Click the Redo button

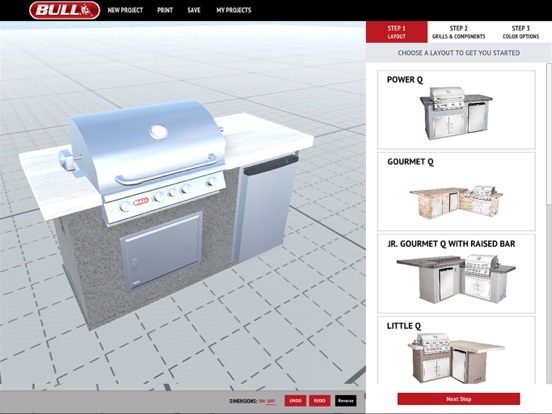(x=320, y=401)
